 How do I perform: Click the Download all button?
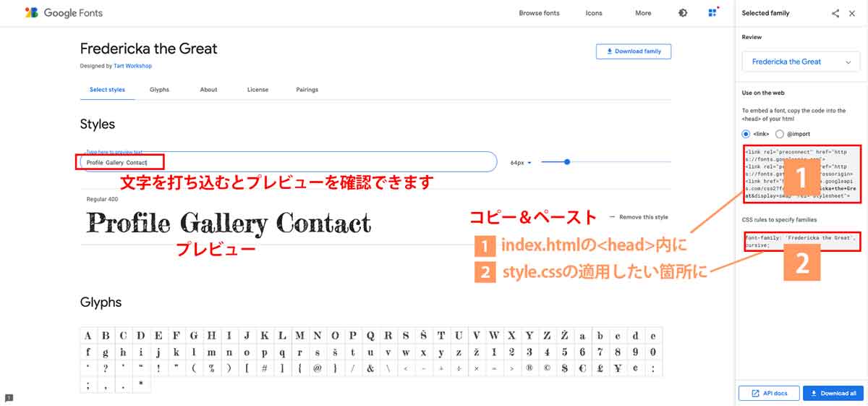coord(833,393)
